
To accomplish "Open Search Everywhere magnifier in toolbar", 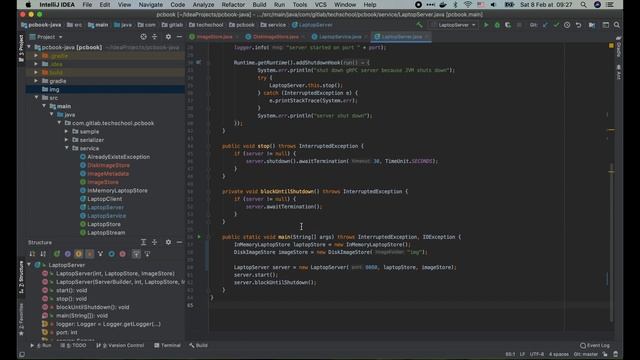I will (617, 25).
